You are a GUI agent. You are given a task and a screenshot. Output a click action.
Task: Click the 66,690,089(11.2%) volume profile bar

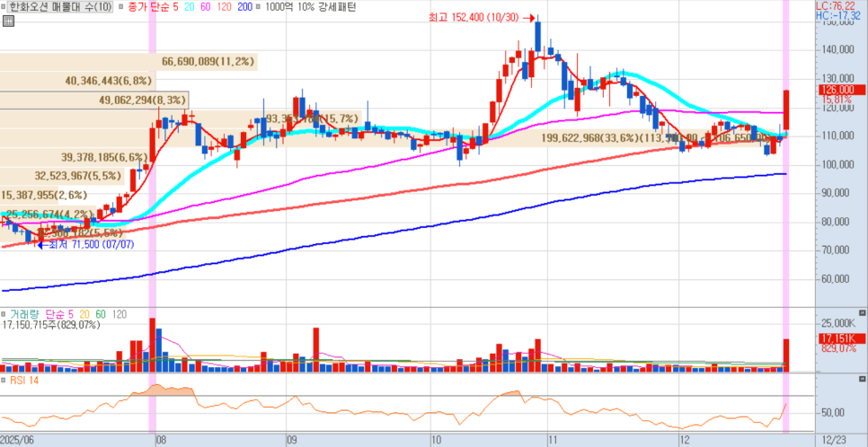pos(128,61)
